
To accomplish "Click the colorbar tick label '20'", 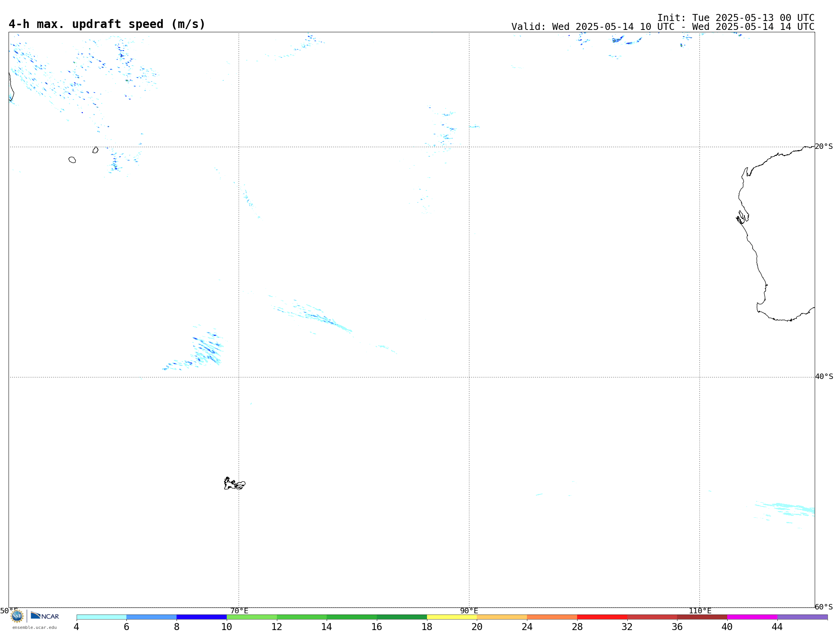I will [x=477, y=627].
